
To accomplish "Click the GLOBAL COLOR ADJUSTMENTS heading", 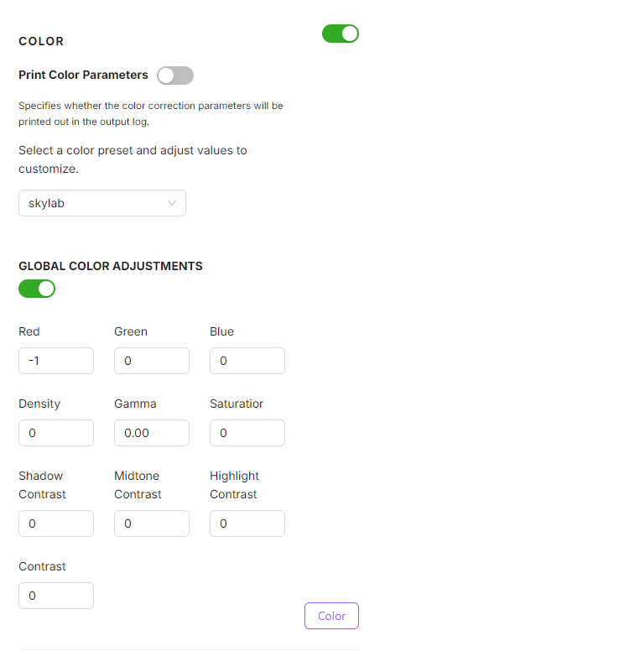I will [x=111, y=266].
